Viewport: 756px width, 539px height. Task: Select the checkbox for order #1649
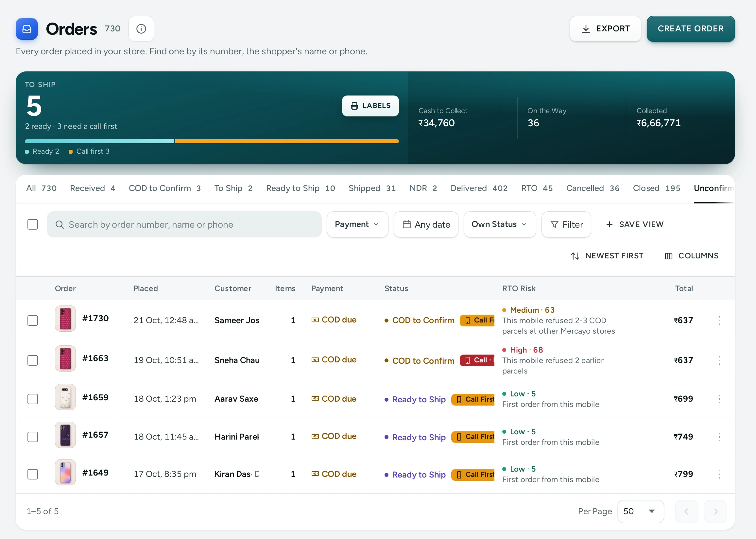(x=32, y=474)
